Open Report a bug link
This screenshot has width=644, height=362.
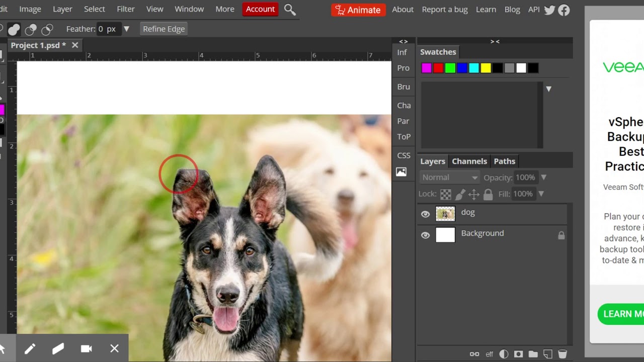[x=445, y=10]
